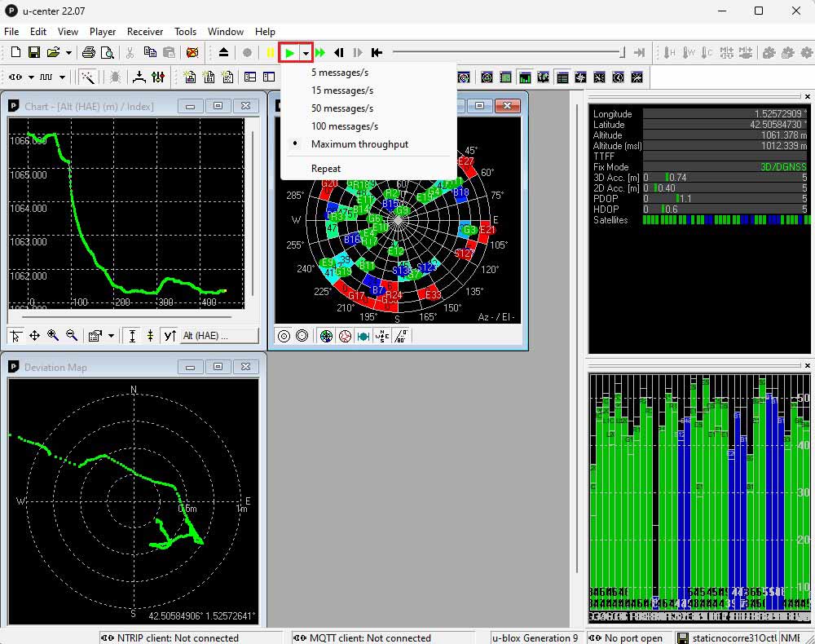Click the Save file icon
Image resolution: width=815 pixels, height=644 pixels.
click(x=34, y=53)
